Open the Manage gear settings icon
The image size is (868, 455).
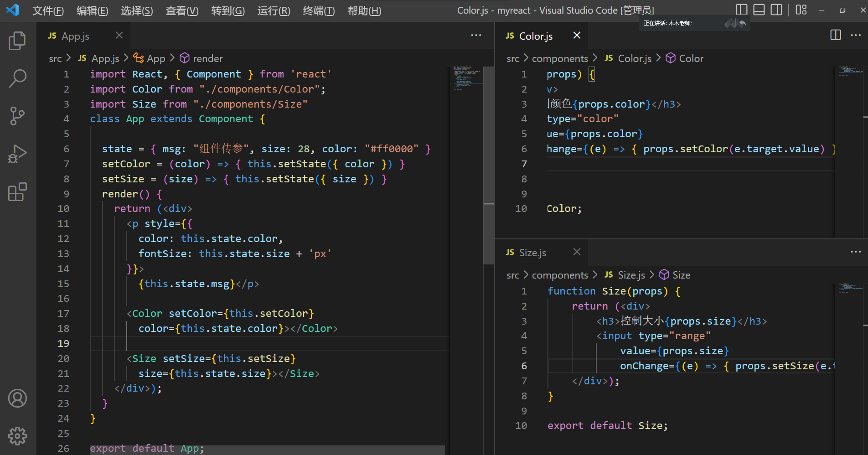[17, 436]
